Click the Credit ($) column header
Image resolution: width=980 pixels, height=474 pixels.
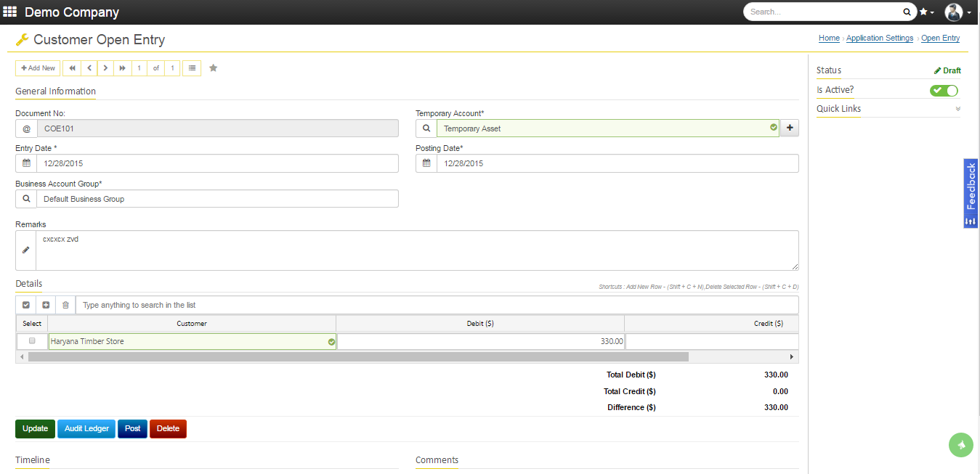pyautogui.click(x=712, y=324)
